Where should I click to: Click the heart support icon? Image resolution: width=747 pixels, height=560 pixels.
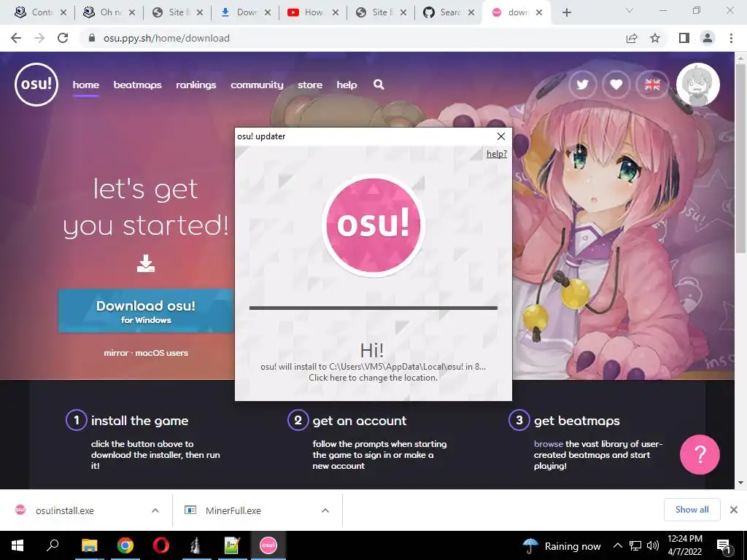616,85
